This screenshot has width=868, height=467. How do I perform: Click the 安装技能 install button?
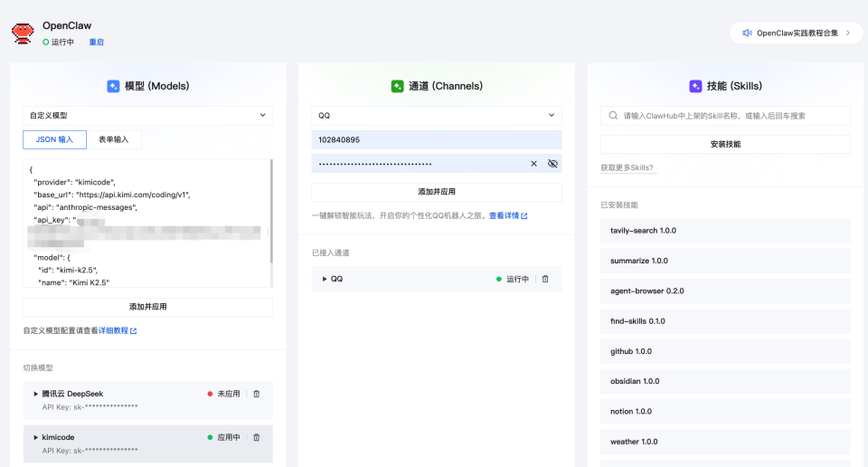[725, 144]
